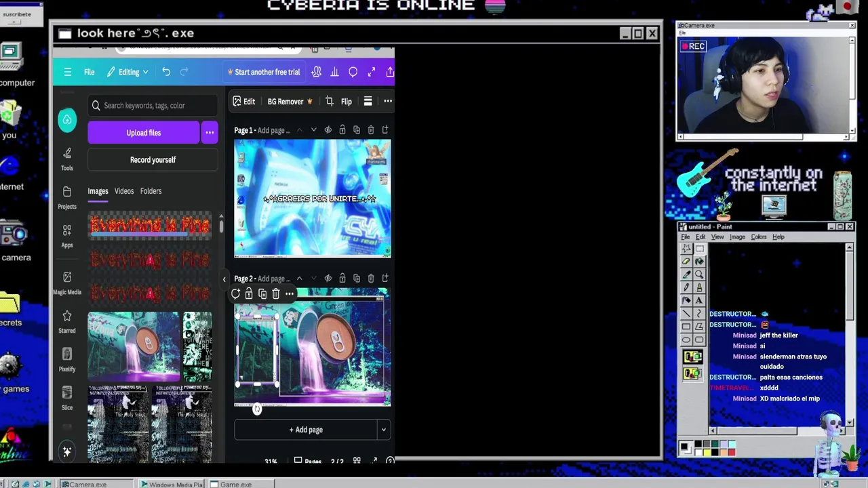Select Paint's Text tool
Image resolution: width=868 pixels, height=488 pixels.
pyautogui.click(x=699, y=300)
